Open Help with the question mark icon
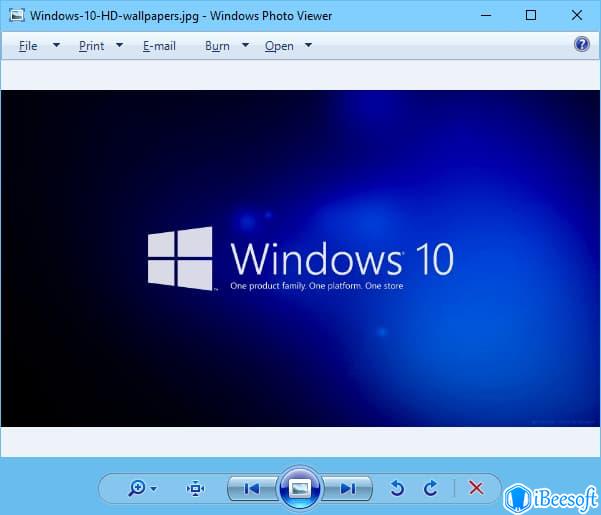The image size is (601, 515). pyautogui.click(x=582, y=44)
